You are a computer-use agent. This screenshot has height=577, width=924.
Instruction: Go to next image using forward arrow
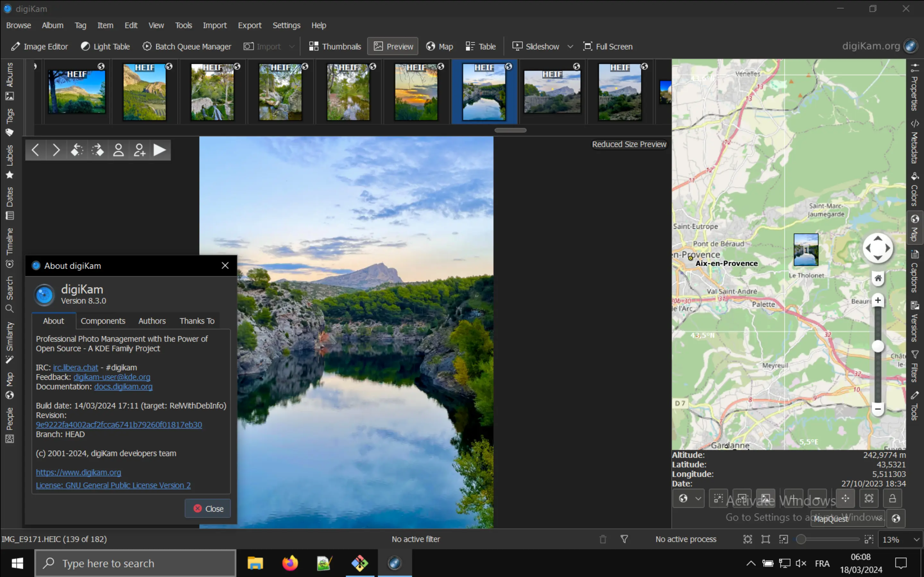tap(56, 150)
